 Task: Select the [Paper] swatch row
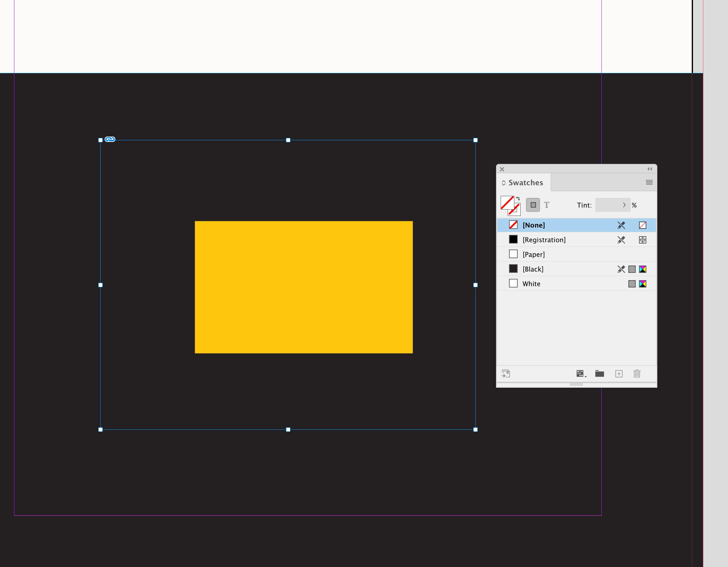coord(534,255)
